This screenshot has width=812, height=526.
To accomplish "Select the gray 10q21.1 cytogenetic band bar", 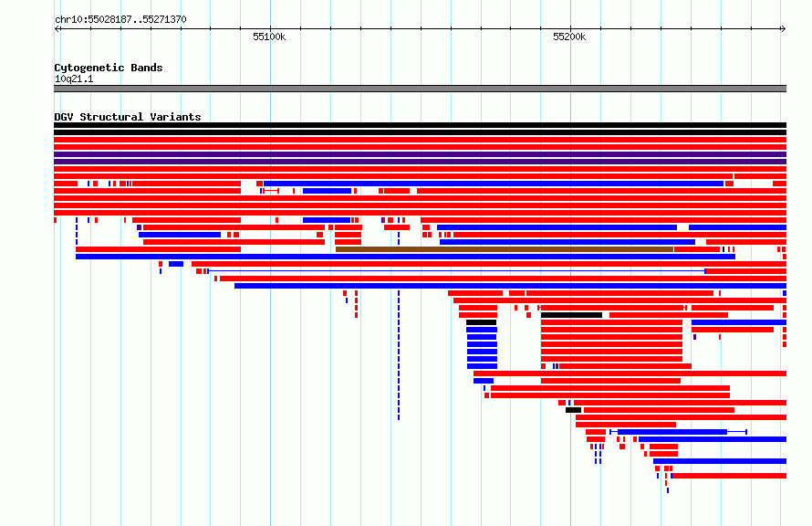I will click(420, 89).
